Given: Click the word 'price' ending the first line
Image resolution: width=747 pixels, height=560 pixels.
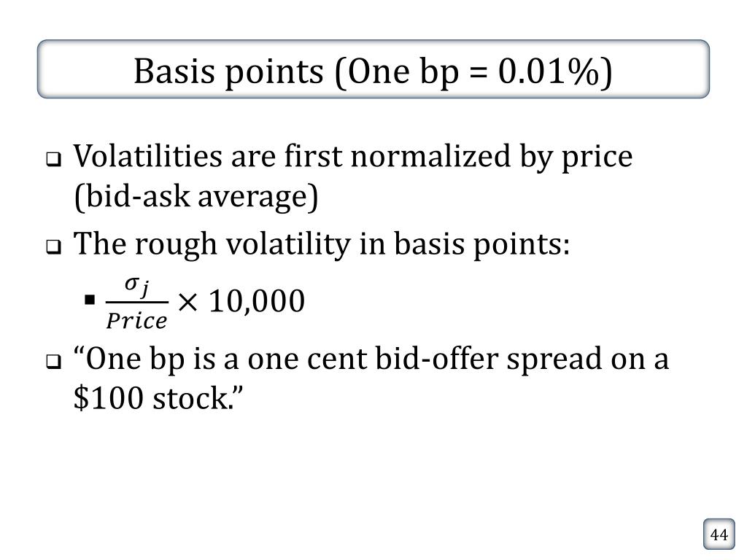Looking at the screenshot, I should tap(597, 157).
